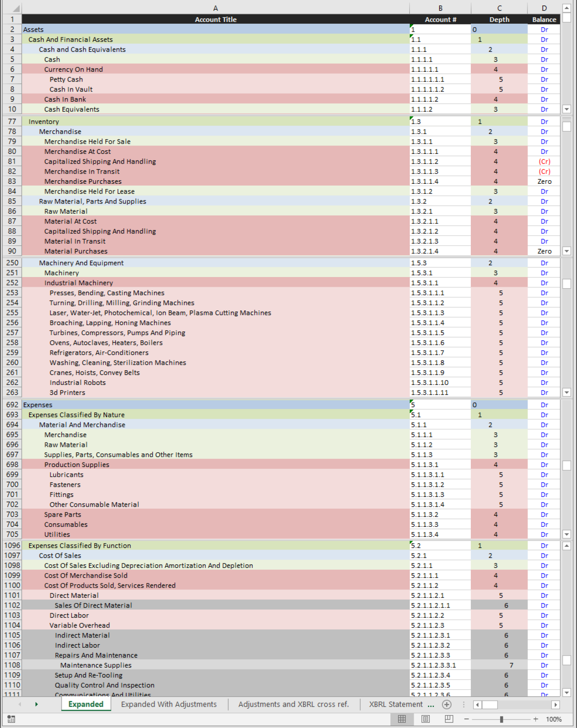Select Industrial Robots cell

pyautogui.click(x=216, y=383)
